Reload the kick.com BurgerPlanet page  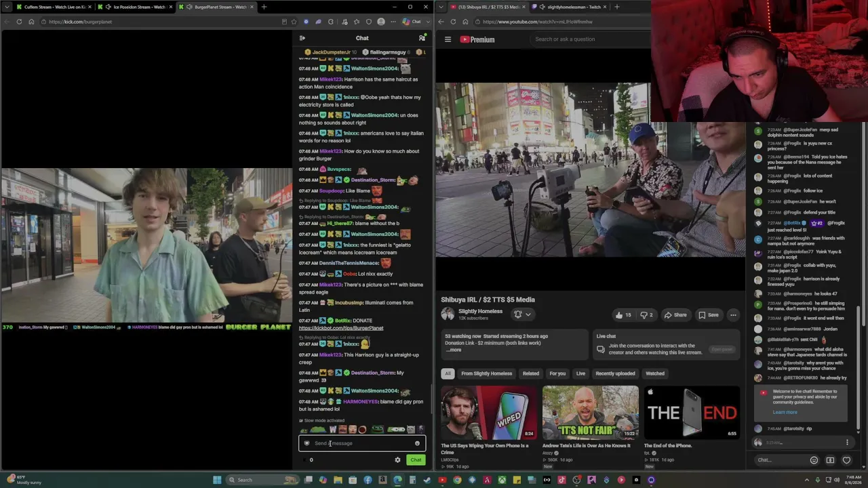click(19, 22)
